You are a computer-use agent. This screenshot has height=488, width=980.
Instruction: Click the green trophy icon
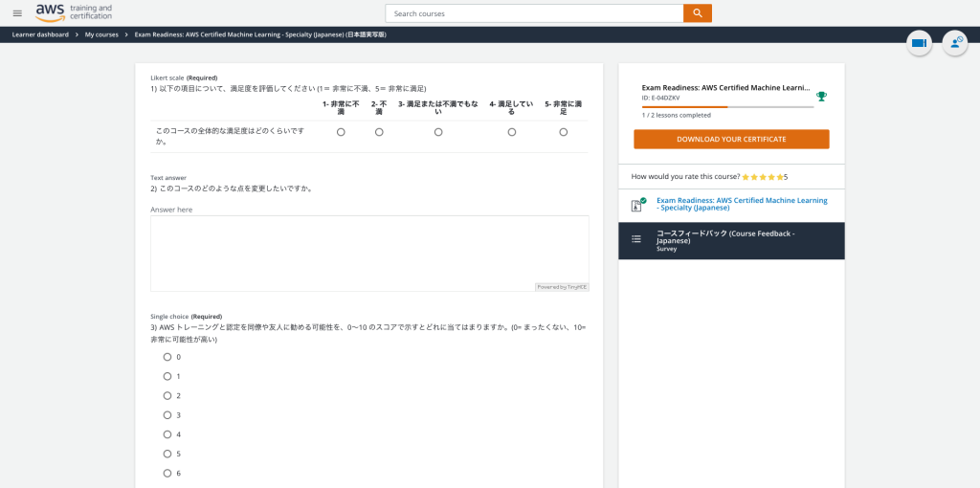point(821,97)
